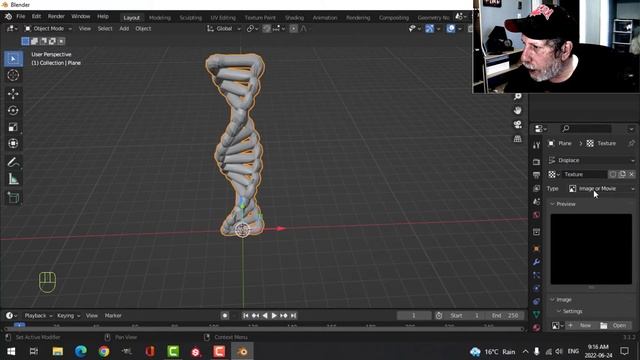Click the pan view hand icon
The height and width of the screenshot is (360, 640).
(518, 110)
